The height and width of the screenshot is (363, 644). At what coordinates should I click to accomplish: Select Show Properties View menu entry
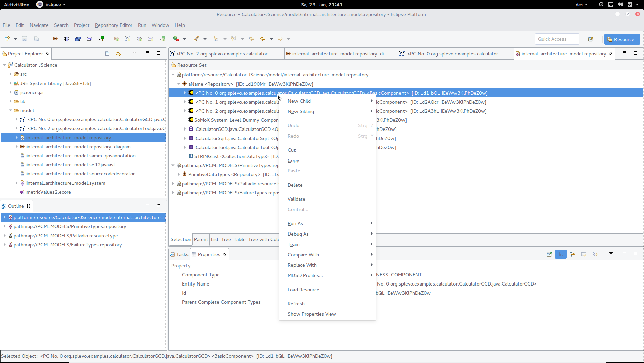(x=327, y=314)
